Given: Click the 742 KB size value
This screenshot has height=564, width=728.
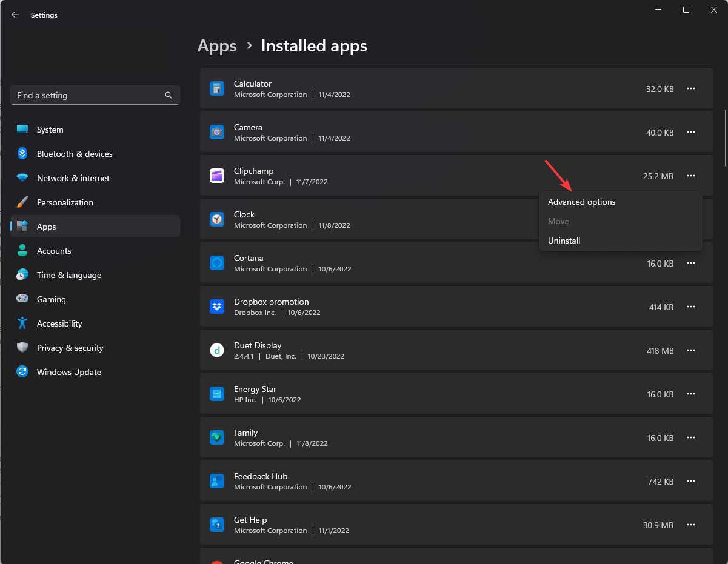Looking at the screenshot, I should click(x=661, y=482).
